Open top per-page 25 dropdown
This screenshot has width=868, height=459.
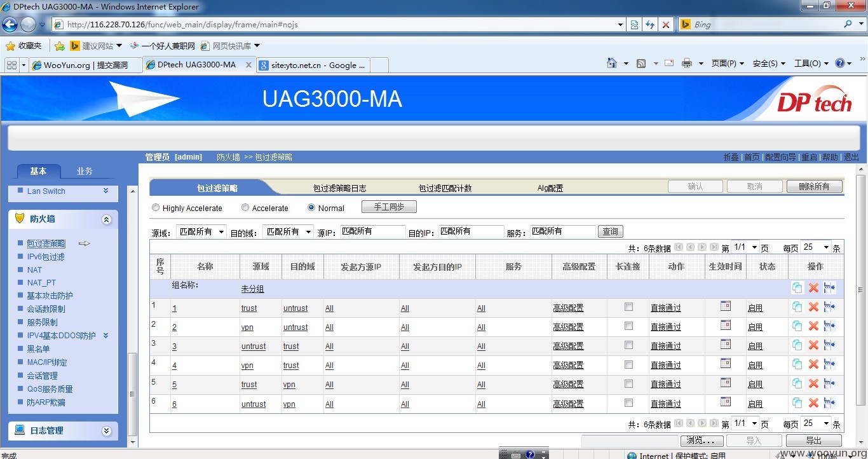click(x=816, y=247)
